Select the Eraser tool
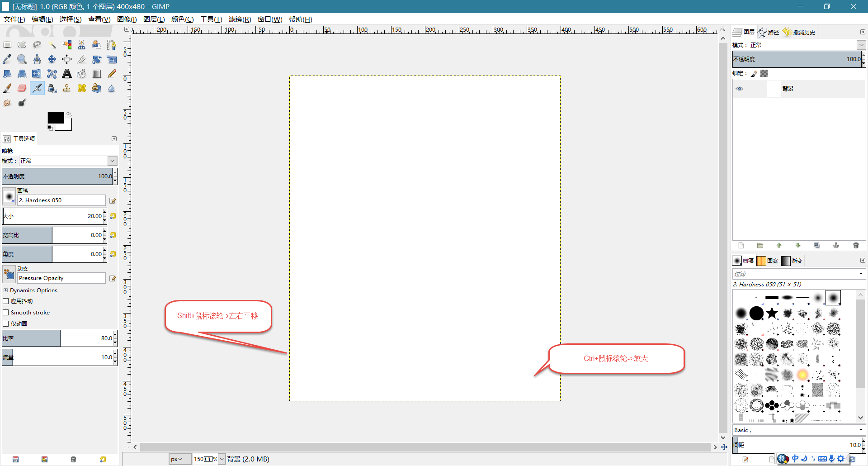 (x=22, y=88)
